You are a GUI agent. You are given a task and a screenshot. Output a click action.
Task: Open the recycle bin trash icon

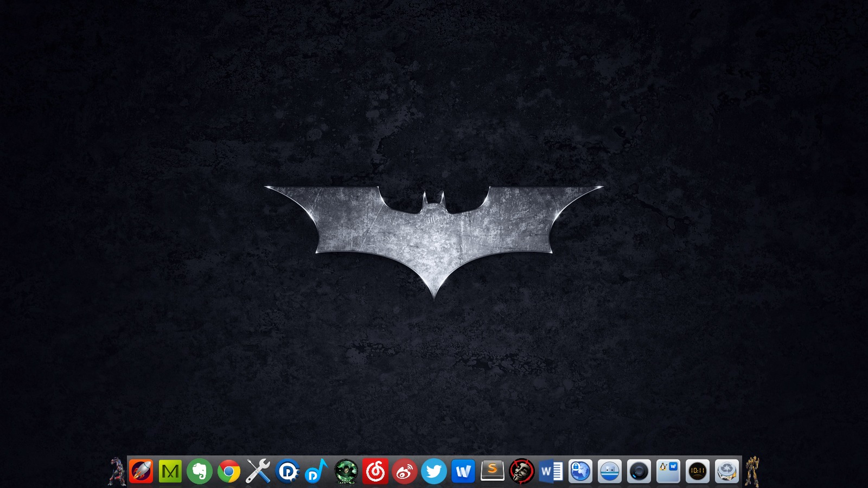(x=727, y=471)
